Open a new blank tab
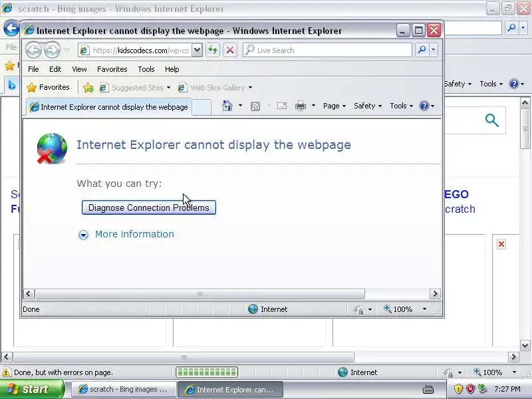The image size is (532, 399). pos(201,107)
